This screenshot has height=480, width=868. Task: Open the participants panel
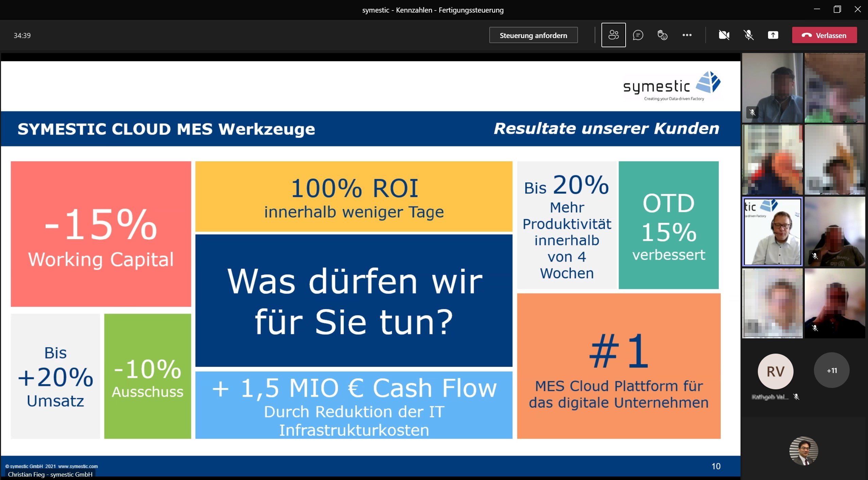pos(614,35)
